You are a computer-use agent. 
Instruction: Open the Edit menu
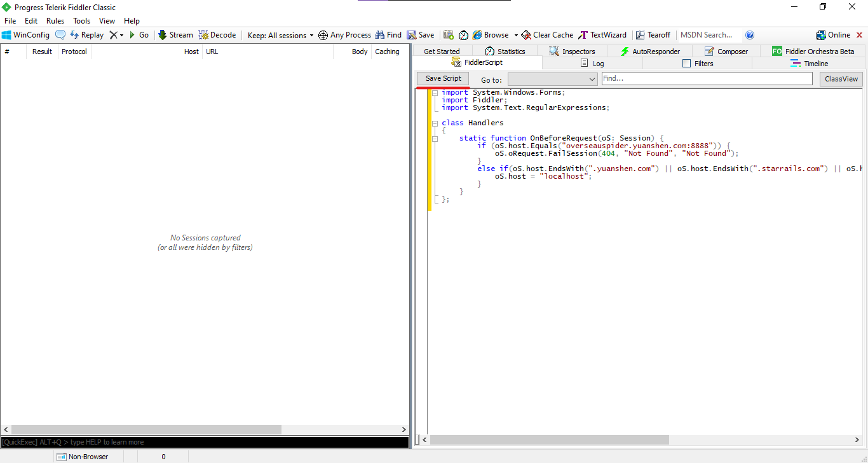pos(31,21)
